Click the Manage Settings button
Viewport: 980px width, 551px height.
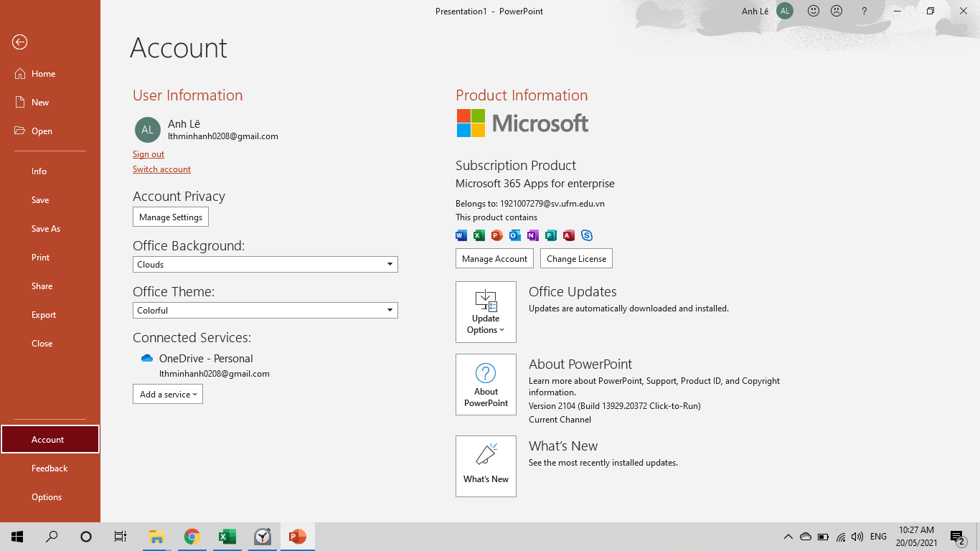coord(171,217)
